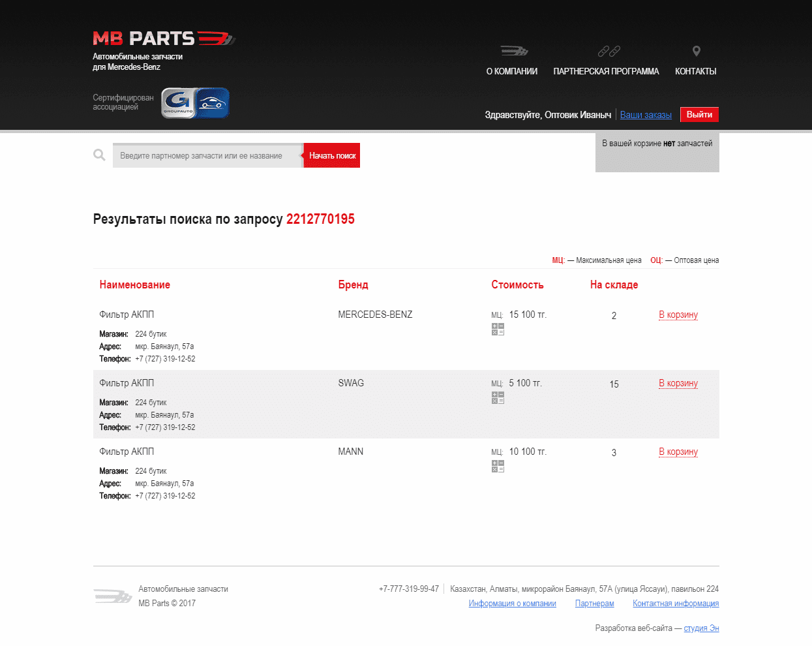This screenshot has height=646, width=812.
Task: Click the Бренд column header
Action: click(x=353, y=285)
